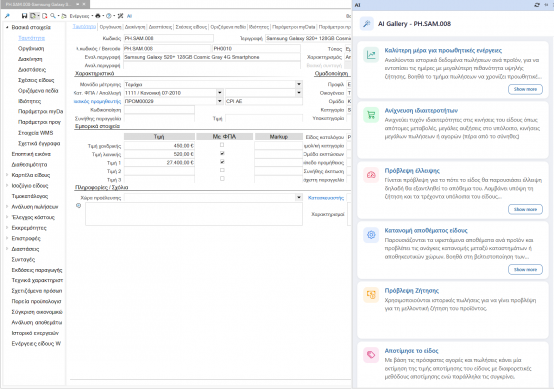Click the AI Gallery wand icon beside the title

coord(367,24)
